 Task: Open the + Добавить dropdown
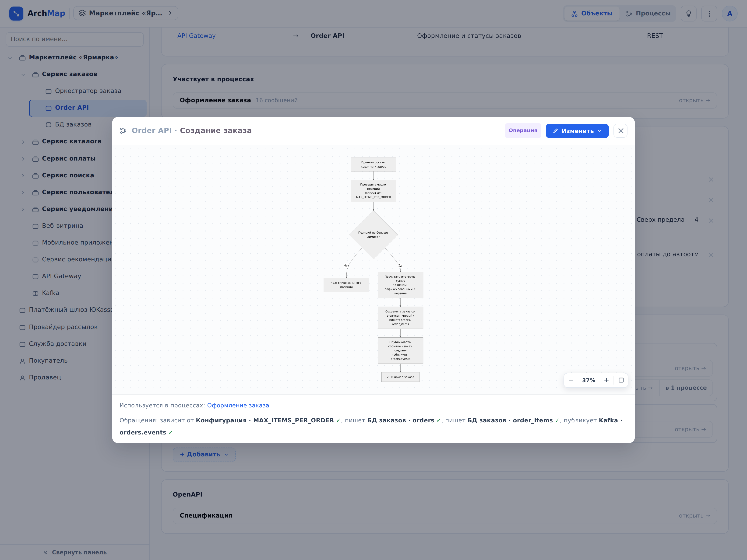[x=204, y=454]
